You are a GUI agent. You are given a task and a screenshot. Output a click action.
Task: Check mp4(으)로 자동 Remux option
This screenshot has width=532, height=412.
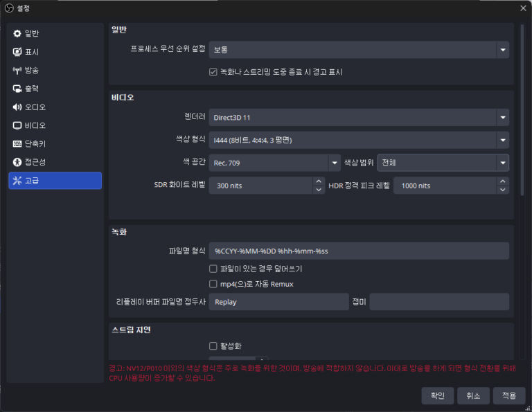213,284
